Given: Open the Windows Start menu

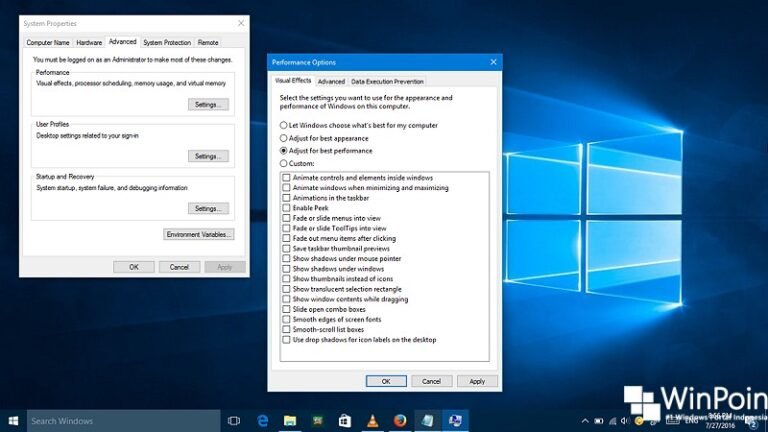Looking at the screenshot, I should pos(13,421).
